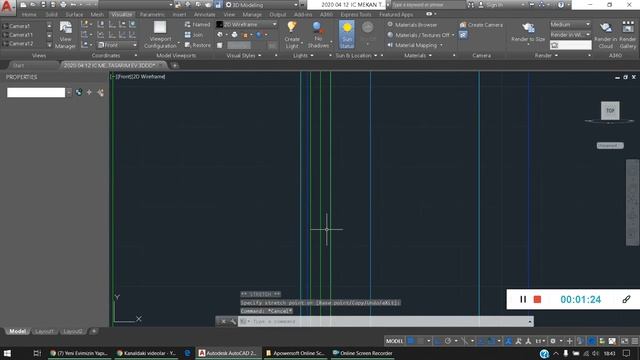The image size is (640, 360).
Task: Click the recorder annotation pencil icon
Action: (x=626, y=299)
